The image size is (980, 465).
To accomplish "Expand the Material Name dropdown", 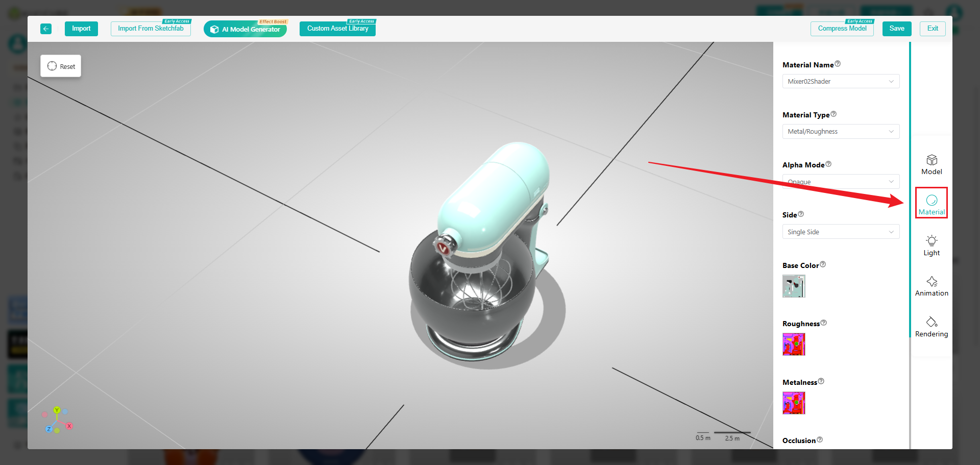I will (x=841, y=82).
